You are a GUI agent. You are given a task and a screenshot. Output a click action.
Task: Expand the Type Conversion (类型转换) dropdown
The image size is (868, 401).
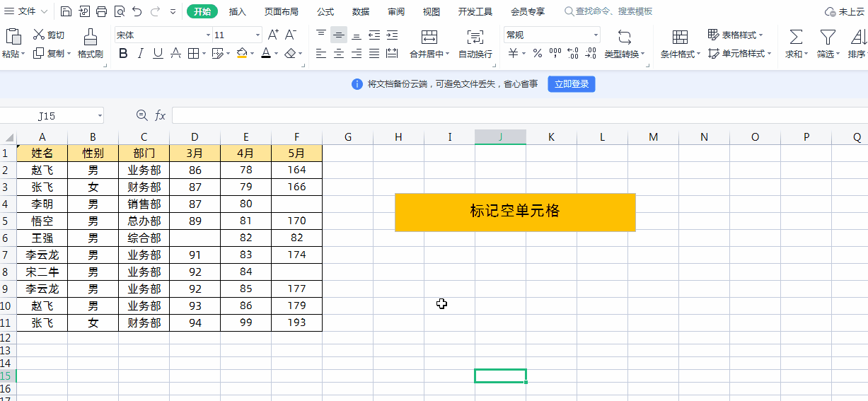(x=643, y=54)
